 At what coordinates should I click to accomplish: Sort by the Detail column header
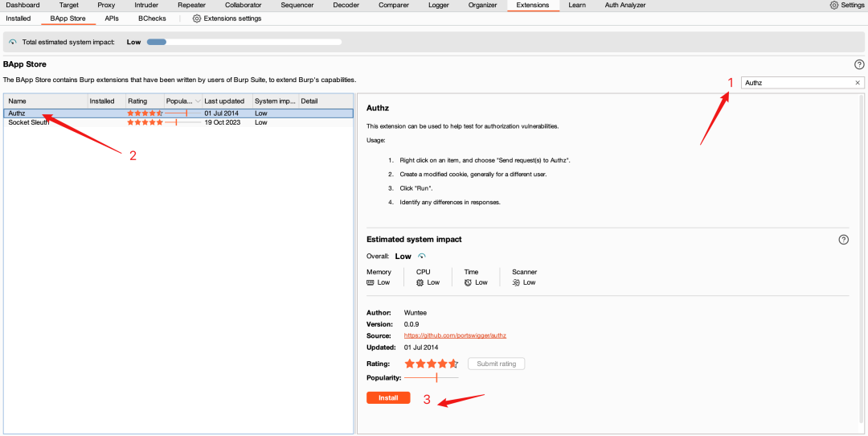(325, 101)
